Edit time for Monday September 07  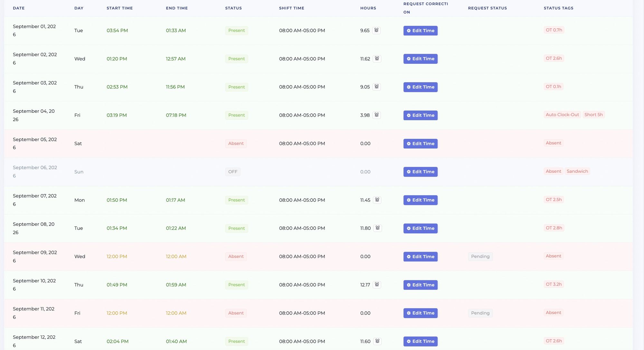420,200
